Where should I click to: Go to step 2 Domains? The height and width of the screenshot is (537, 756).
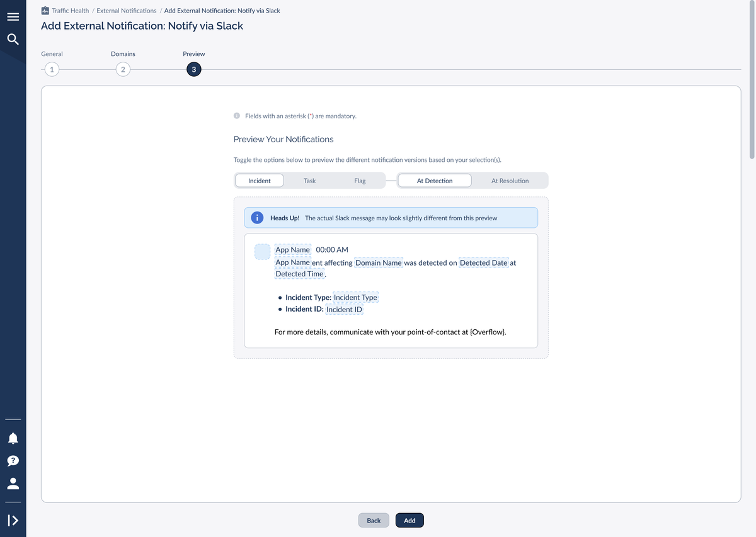pos(123,69)
